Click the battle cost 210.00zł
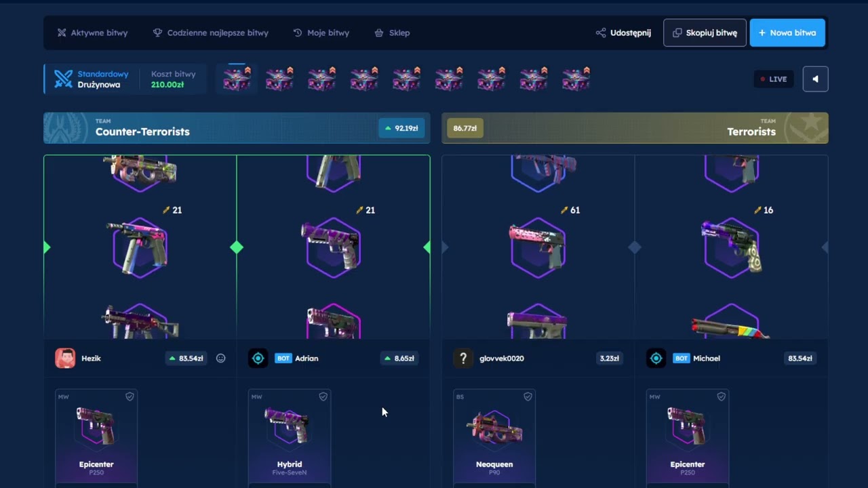The height and width of the screenshot is (488, 868). (x=167, y=85)
